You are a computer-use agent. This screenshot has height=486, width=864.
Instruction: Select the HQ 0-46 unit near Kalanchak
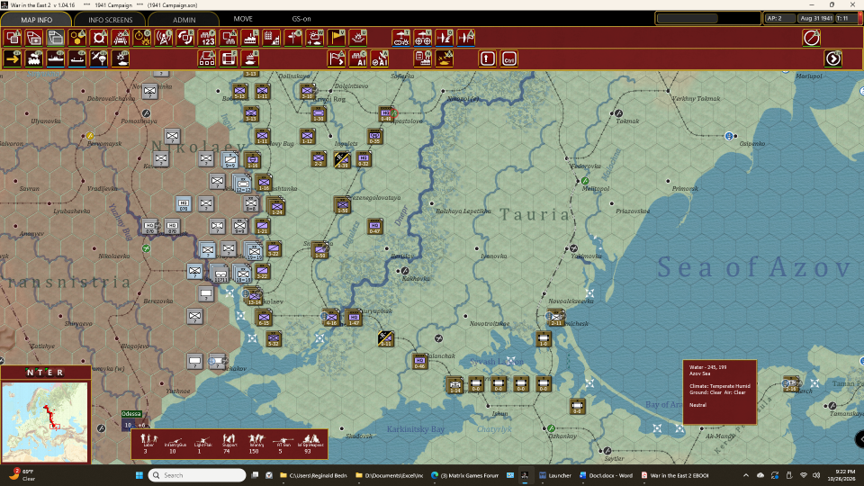pyautogui.click(x=420, y=362)
